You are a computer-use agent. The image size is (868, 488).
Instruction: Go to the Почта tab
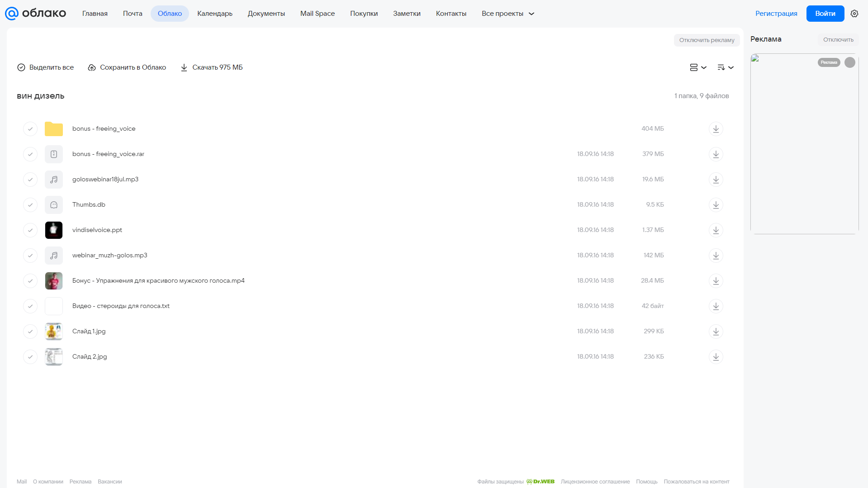pos(133,14)
